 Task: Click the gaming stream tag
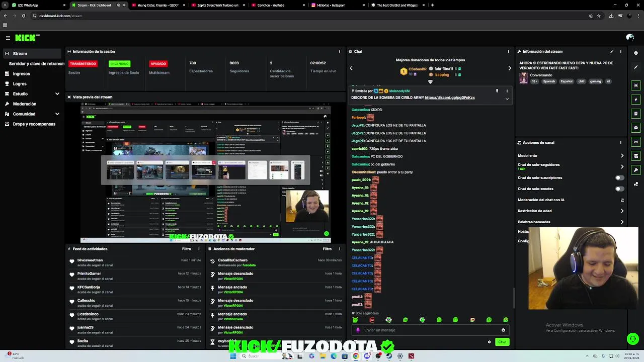click(596, 81)
